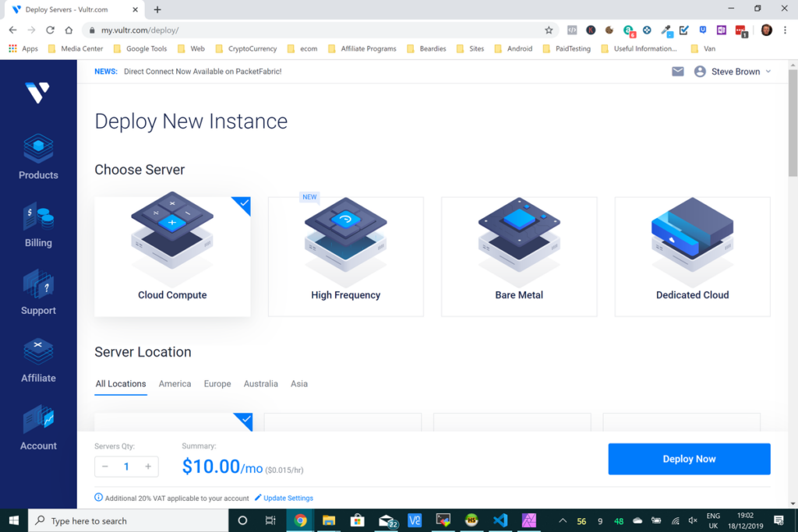Viewport: 798px width, 532px height.
Task: Open Cortana circle on the taskbar
Action: point(242,520)
